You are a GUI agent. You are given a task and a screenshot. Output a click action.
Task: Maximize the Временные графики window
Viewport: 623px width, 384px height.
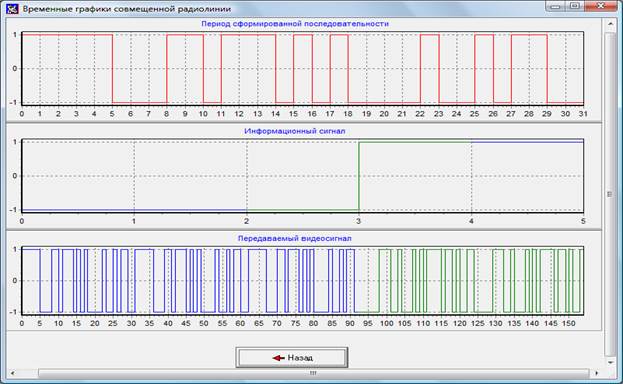[575, 6]
